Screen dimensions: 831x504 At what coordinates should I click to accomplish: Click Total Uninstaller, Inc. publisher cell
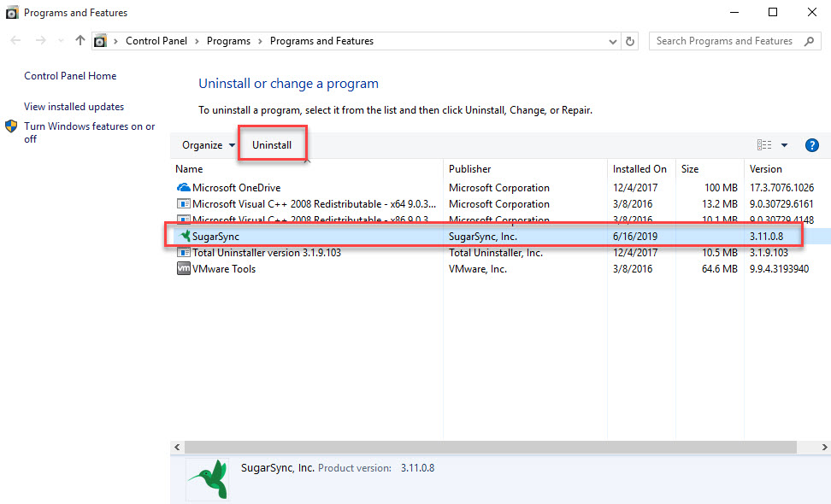496,253
